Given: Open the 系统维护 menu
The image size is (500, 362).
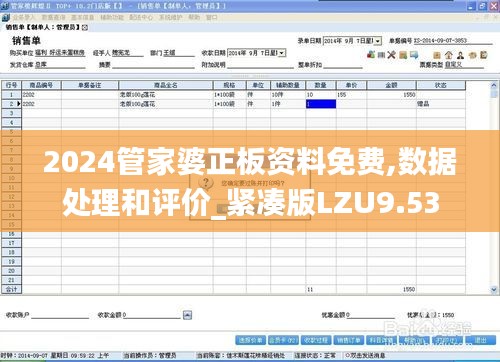Looking at the screenshot, I should tap(170, 17).
